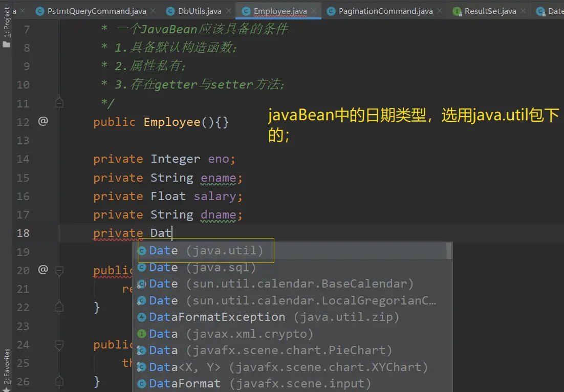Screen dimensions: 564x392
Task: Click the ename field name
Action: pos(219,178)
